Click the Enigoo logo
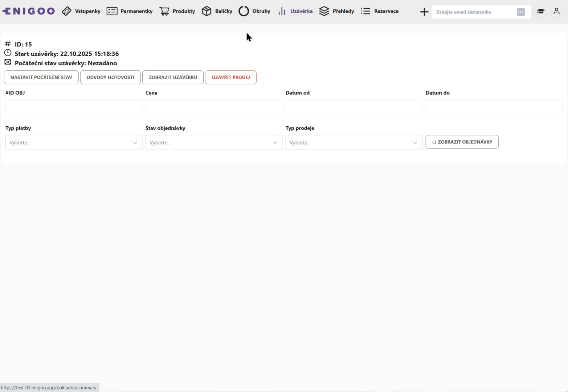Viewport: 568px width, 392px height. 29,11
